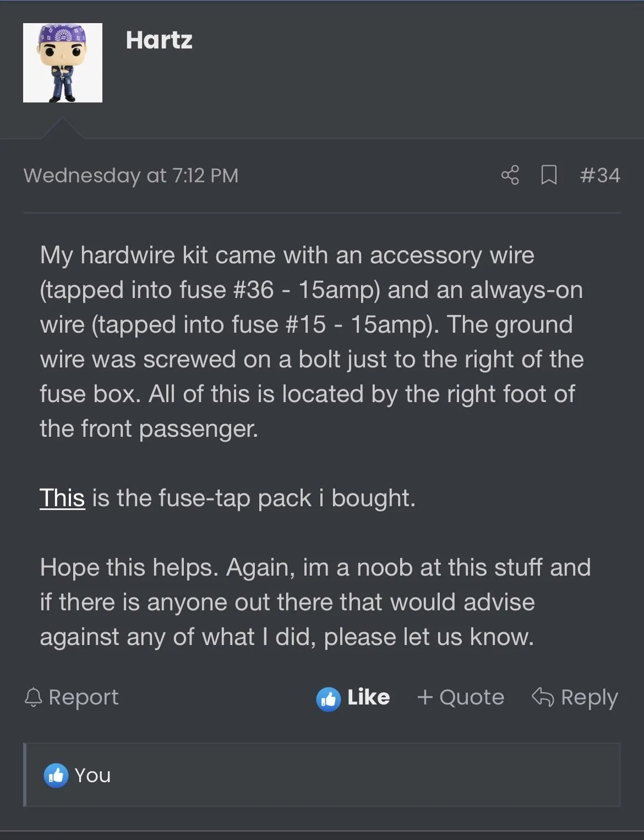This screenshot has width=644, height=840.
Task: Open Hartz's profile avatar picture
Action: [x=63, y=63]
